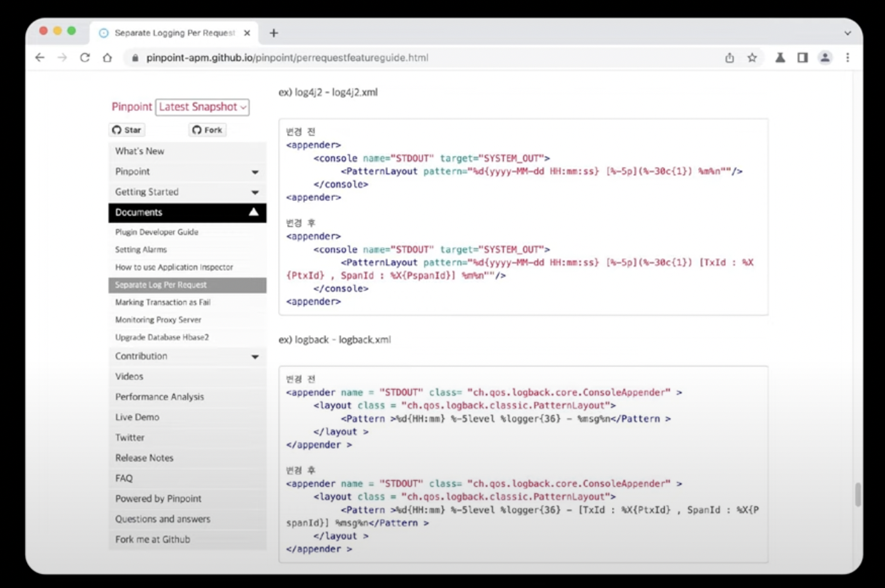Open the profile avatar icon

[825, 58]
